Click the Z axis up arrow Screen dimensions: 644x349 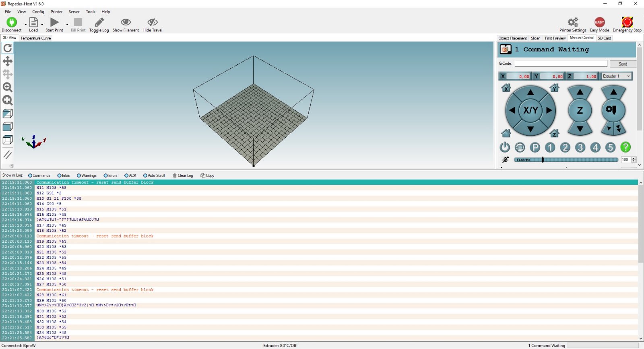[580, 92]
